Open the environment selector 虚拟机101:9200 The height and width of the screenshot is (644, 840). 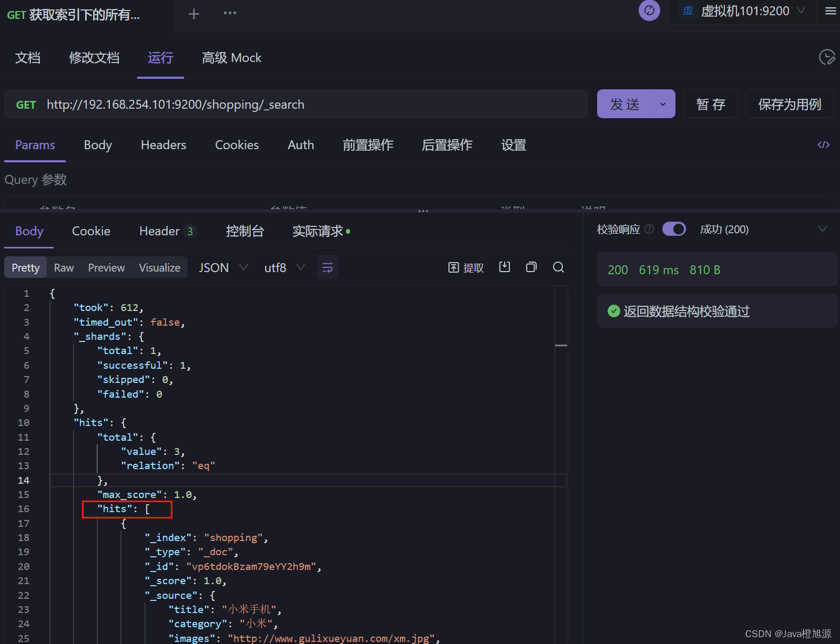(x=741, y=11)
